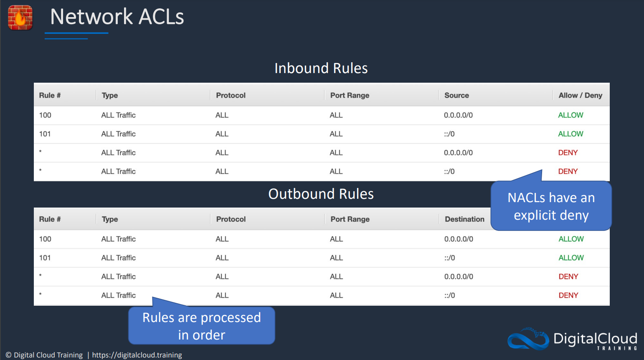The width and height of the screenshot is (644, 360).
Task: Select inbound Rule # column header
Action: (x=50, y=95)
